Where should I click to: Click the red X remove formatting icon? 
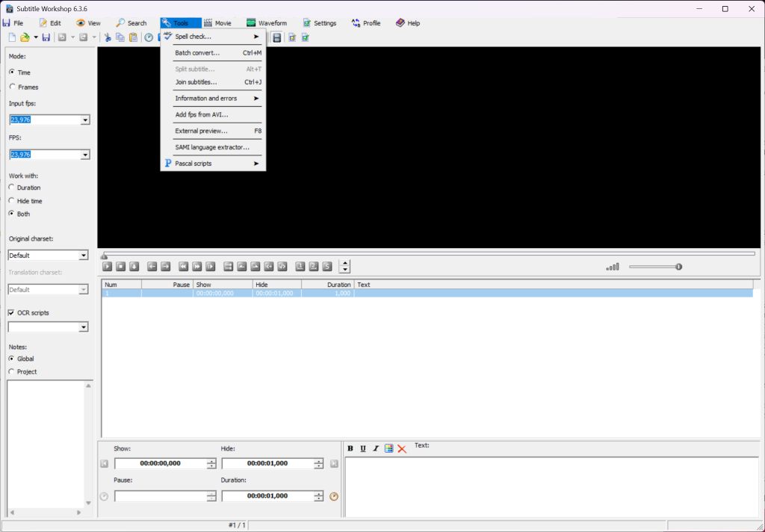[x=402, y=448]
